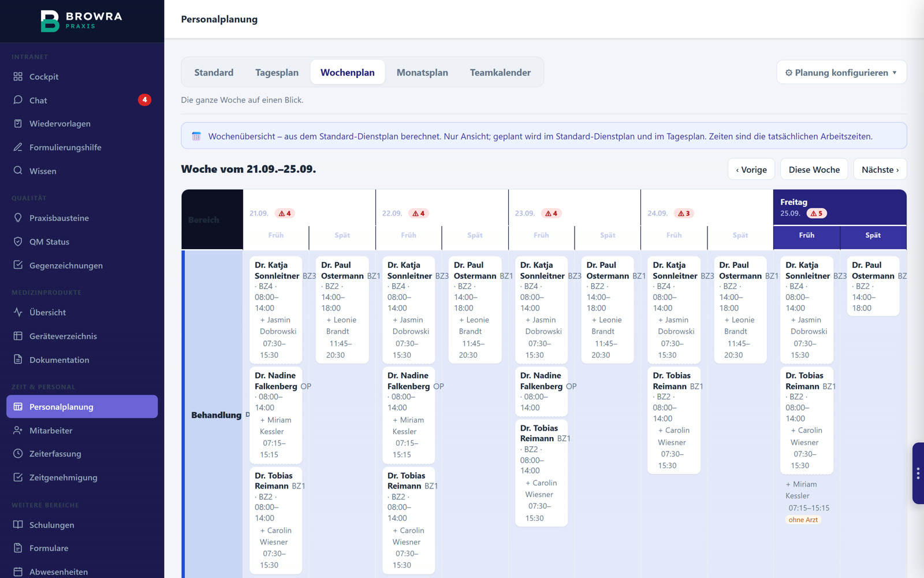Image resolution: width=924 pixels, height=578 pixels.
Task: Click the Übersicht activity pulse icon
Action: click(x=18, y=312)
